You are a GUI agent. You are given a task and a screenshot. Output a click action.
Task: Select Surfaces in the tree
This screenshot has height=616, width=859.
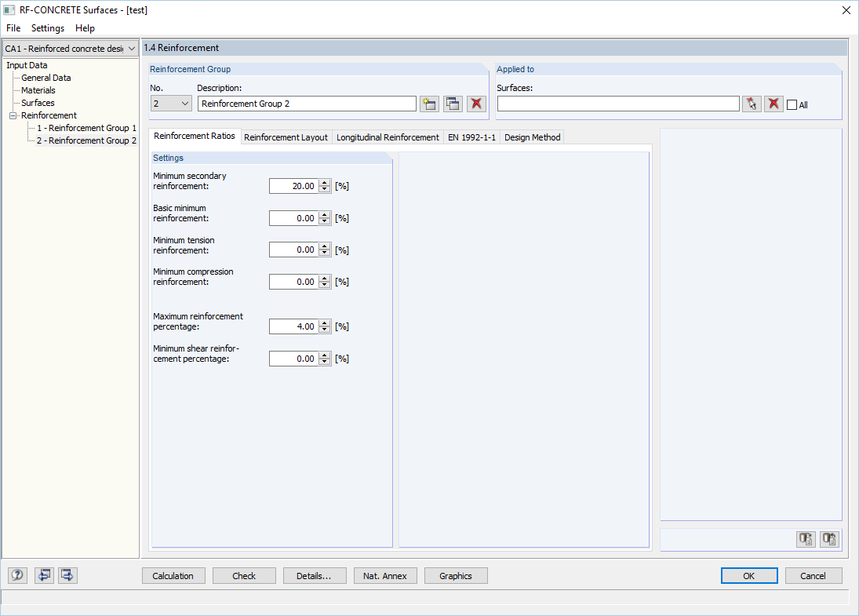coord(38,103)
